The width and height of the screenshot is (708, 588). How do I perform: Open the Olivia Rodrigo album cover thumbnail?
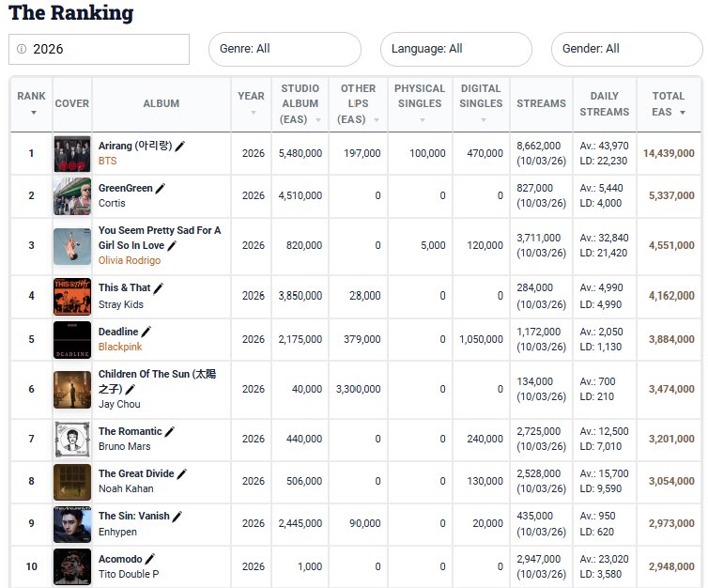coord(72,246)
